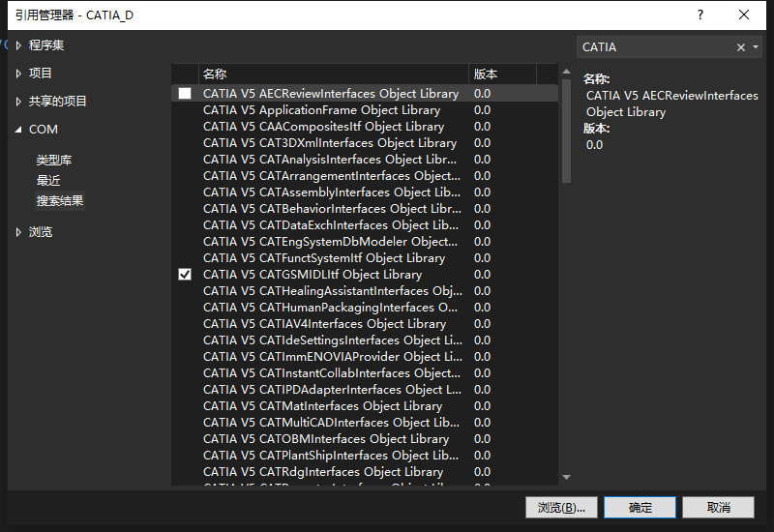Select CATIA V5 AECReviewInterfaces Object Library name

coord(331,93)
